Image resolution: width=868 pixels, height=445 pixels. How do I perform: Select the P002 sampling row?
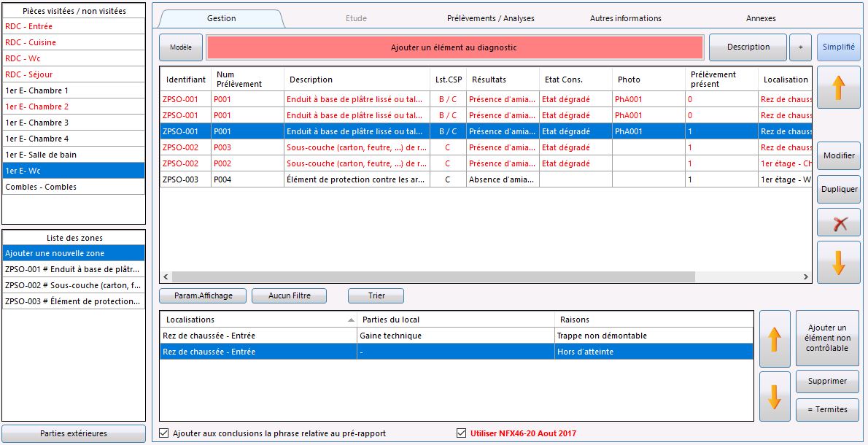(x=486, y=163)
